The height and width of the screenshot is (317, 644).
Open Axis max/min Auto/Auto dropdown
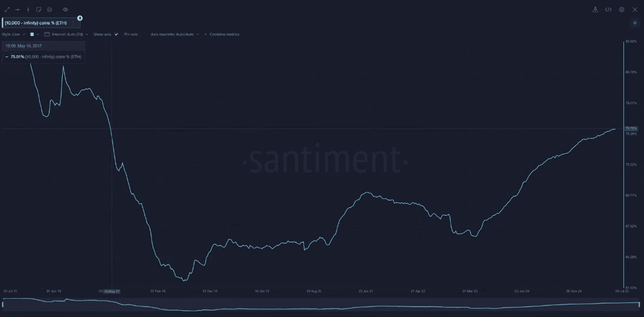pos(175,34)
